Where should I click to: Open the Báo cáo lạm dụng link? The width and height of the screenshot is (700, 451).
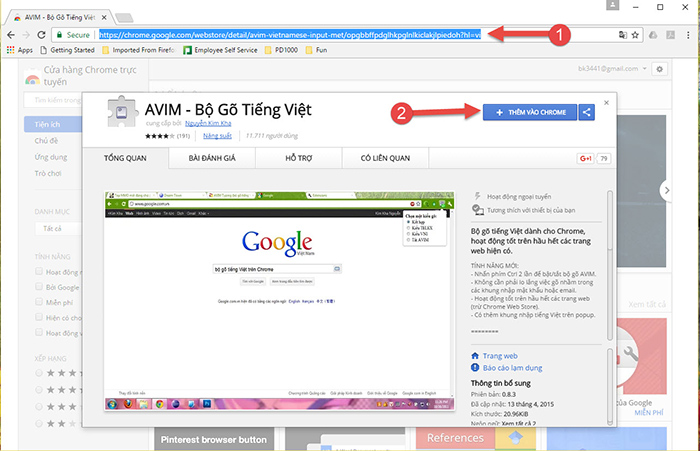pos(512,368)
